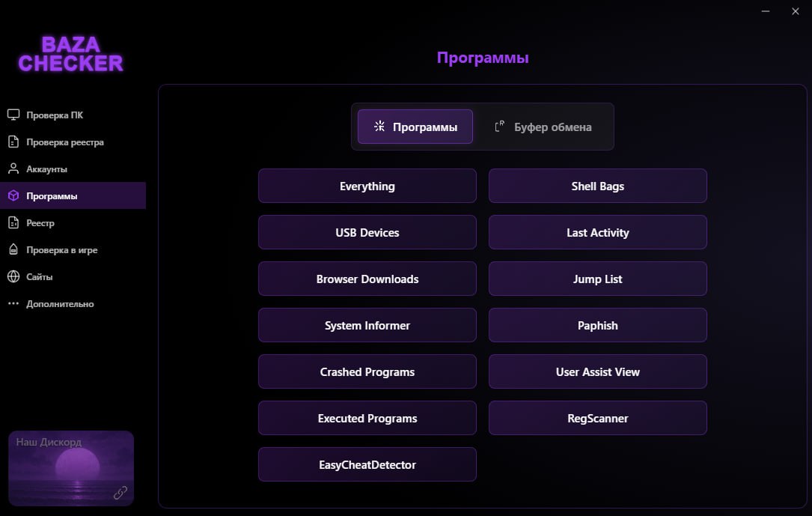
Task: Click the link icon on Discord card
Action: click(120, 492)
